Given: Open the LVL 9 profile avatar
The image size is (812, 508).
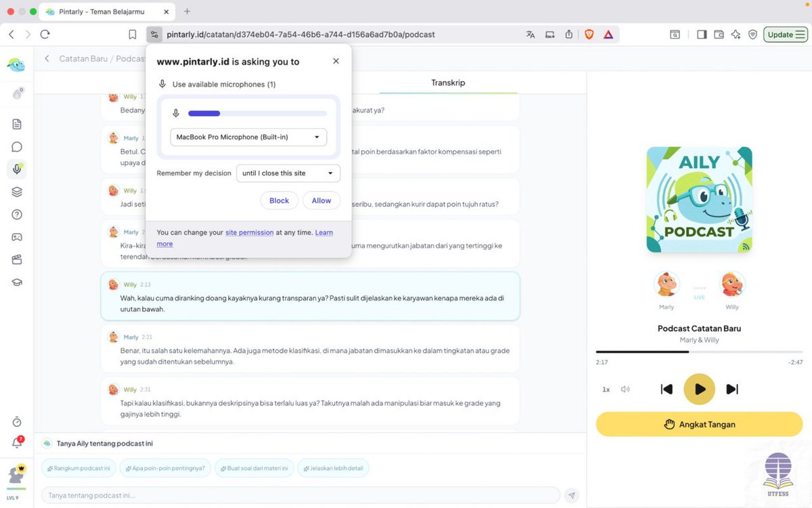Looking at the screenshot, I should click(x=16, y=475).
